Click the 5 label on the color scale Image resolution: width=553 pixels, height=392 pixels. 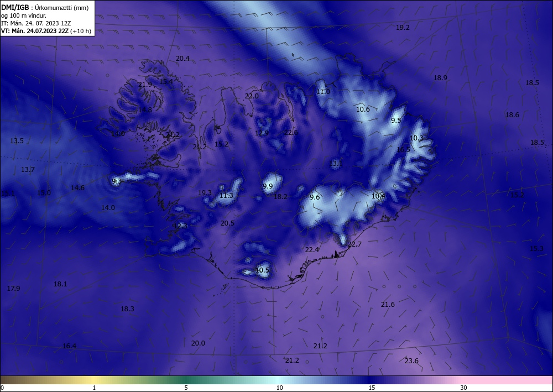pos(186,388)
